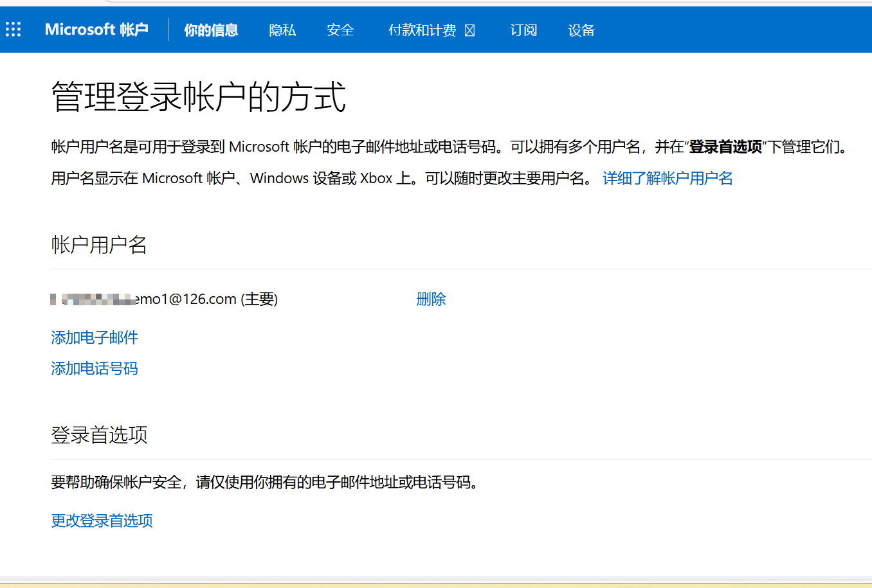Expand the dropdown glyph beside 付款和计费
872x588 pixels.
click(469, 31)
